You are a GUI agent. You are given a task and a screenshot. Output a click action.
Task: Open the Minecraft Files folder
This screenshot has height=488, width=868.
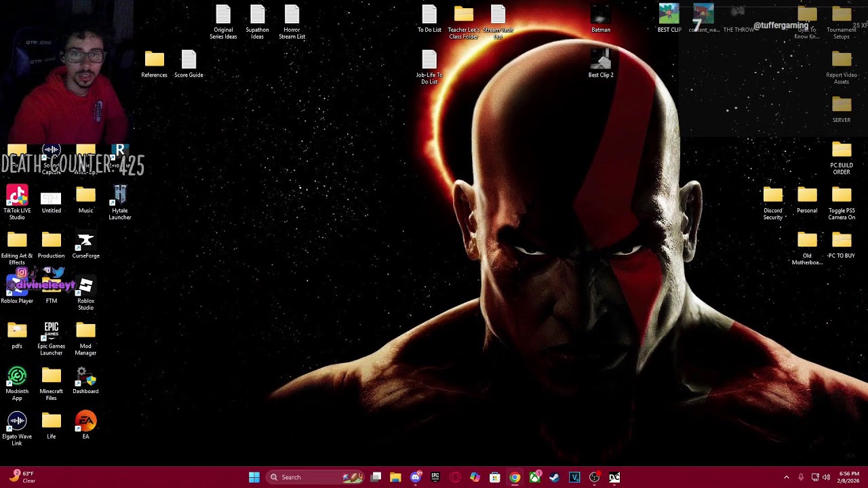51,384
